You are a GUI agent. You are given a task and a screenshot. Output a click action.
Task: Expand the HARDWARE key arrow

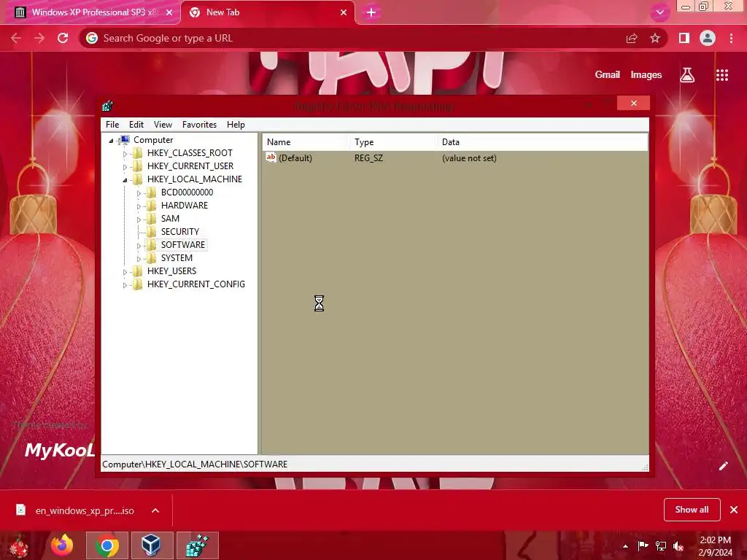pyautogui.click(x=139, y=206)
